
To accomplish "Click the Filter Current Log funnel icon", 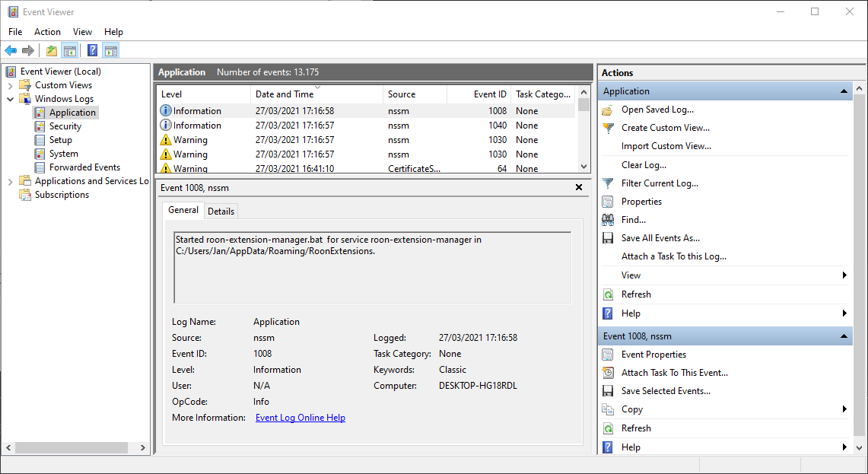I will pyautogui.click(x=607, y=183).
